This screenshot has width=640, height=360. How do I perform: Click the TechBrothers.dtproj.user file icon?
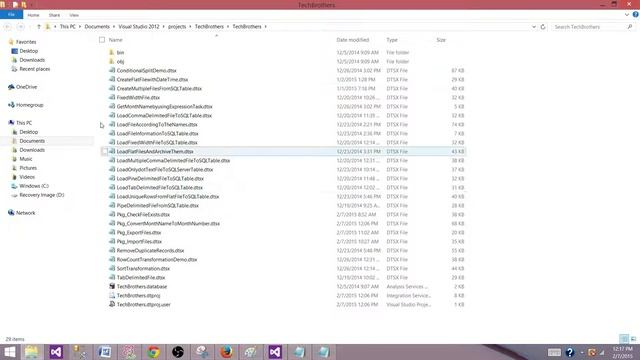tap(112, 304)
